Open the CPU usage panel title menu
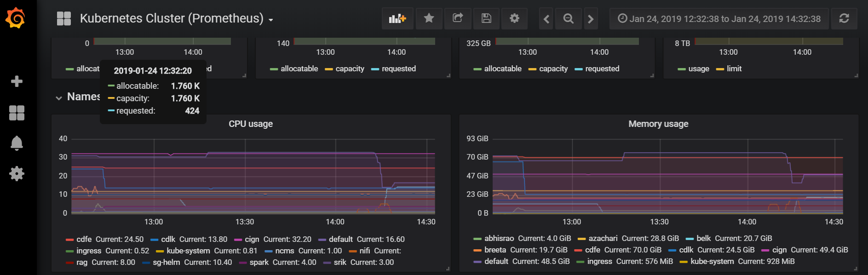This screenshot has width=868, height=275. pyautogui.click(x=251, y=124)
